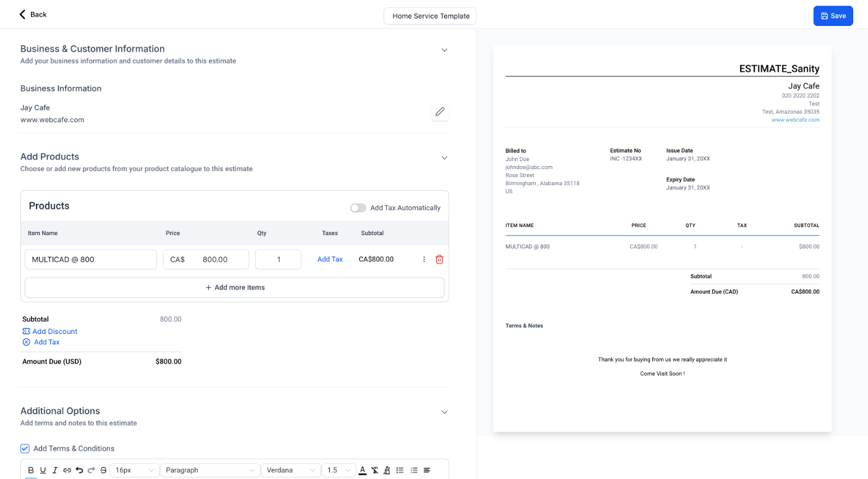Screen dimensions: 868x479
Task: Open the Verdana font family dropdown
Action: [291, 470]
